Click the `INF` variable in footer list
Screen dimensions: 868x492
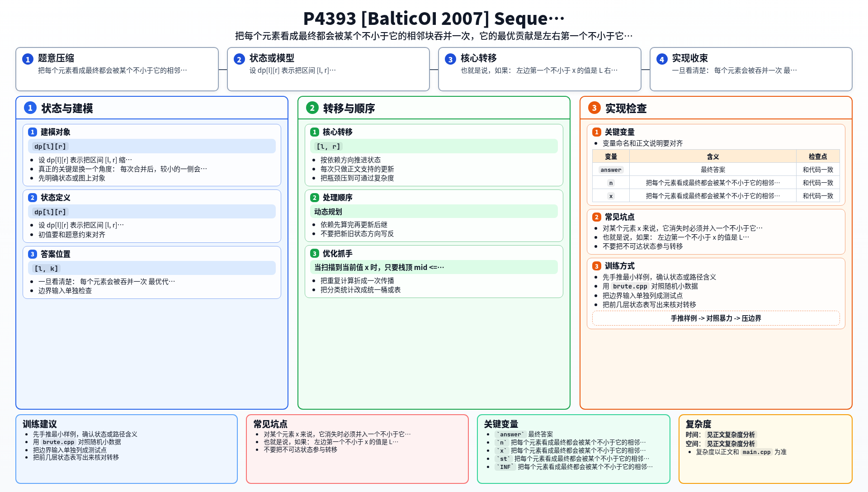pos(505,467)
